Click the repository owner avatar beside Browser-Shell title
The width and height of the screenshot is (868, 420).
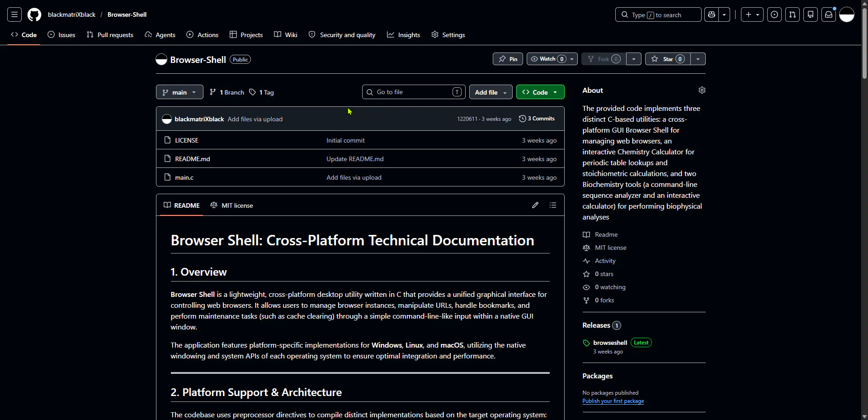point(161,59)
